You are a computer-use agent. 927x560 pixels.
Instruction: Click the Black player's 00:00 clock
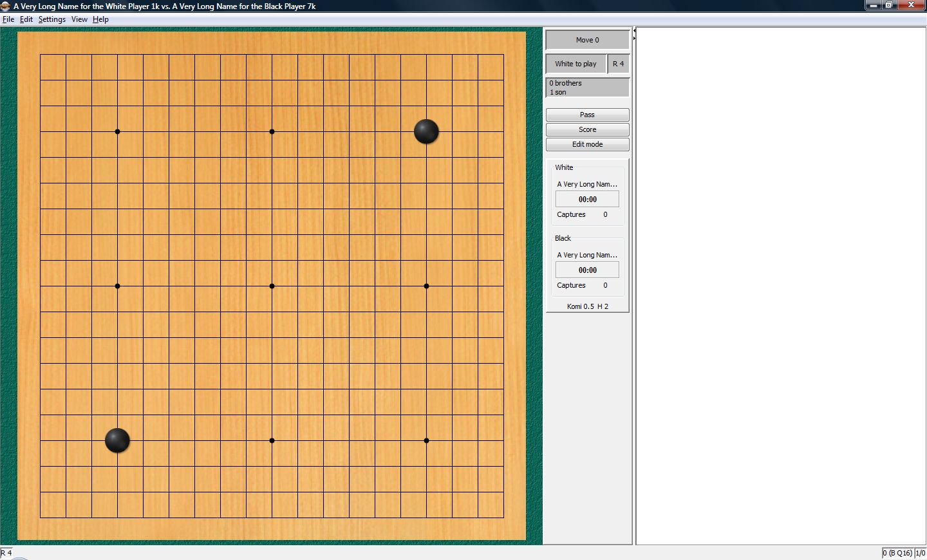[x=587, y=270]
